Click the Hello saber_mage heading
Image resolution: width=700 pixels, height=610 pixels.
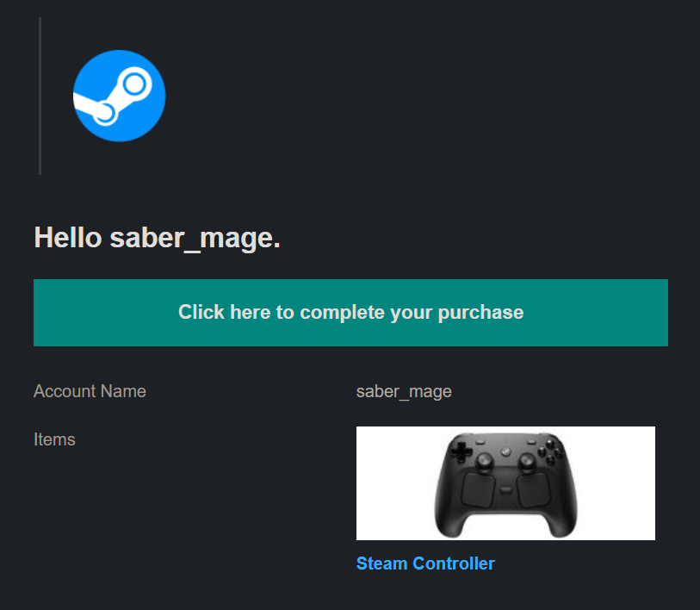(158, 238)
